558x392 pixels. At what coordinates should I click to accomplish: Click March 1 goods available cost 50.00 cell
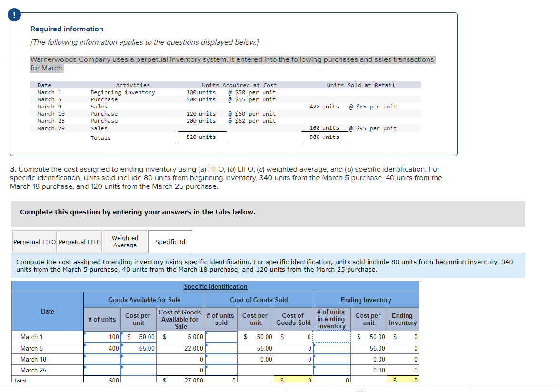[x=139, y=337]
